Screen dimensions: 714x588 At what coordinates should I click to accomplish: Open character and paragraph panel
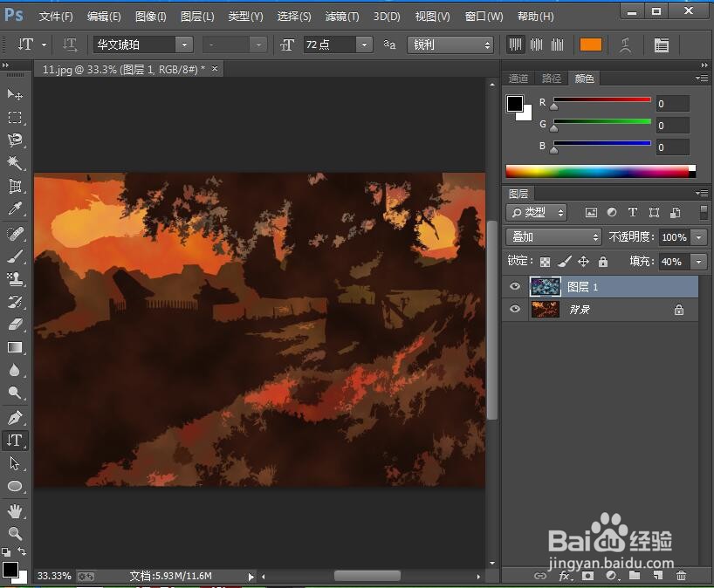(x=661, y=45)
